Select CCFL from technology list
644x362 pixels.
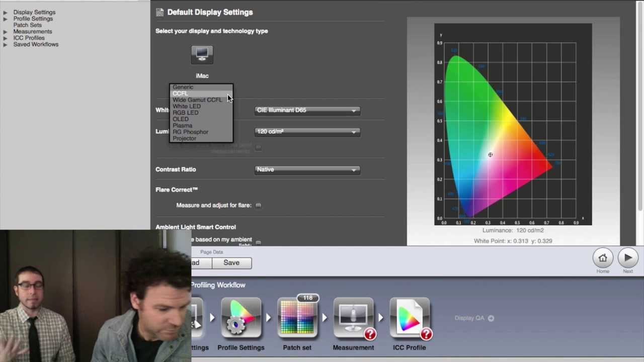pos(201,94)
